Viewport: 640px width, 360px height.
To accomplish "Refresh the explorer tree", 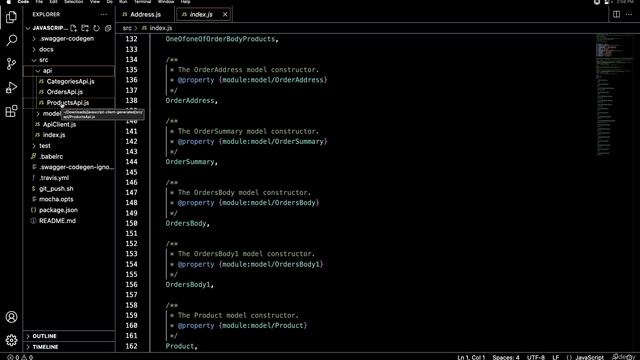I will (x=96, y=28).
